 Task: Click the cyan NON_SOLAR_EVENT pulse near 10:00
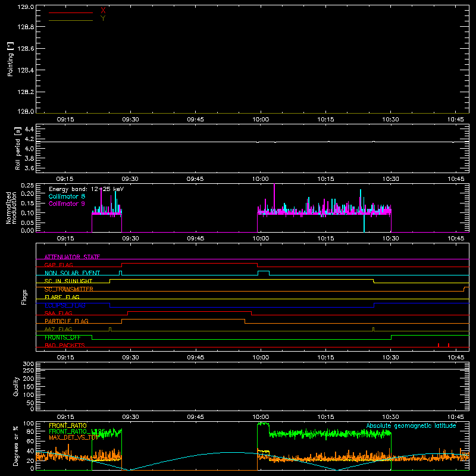click(x=264, y=273)
